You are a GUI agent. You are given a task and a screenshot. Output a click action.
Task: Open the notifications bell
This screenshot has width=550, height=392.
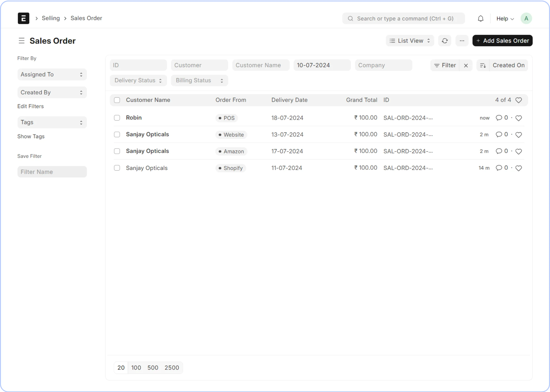tap(481, 19)
